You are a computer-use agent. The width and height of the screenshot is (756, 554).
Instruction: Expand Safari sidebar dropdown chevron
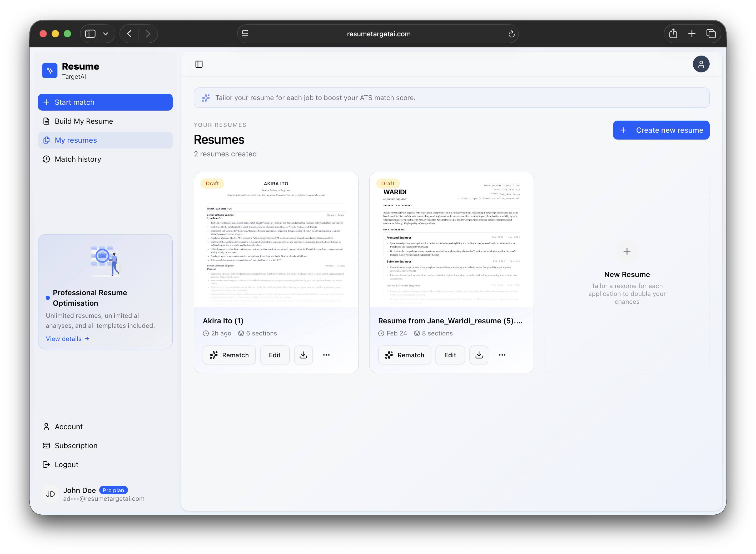pos(106,34)
